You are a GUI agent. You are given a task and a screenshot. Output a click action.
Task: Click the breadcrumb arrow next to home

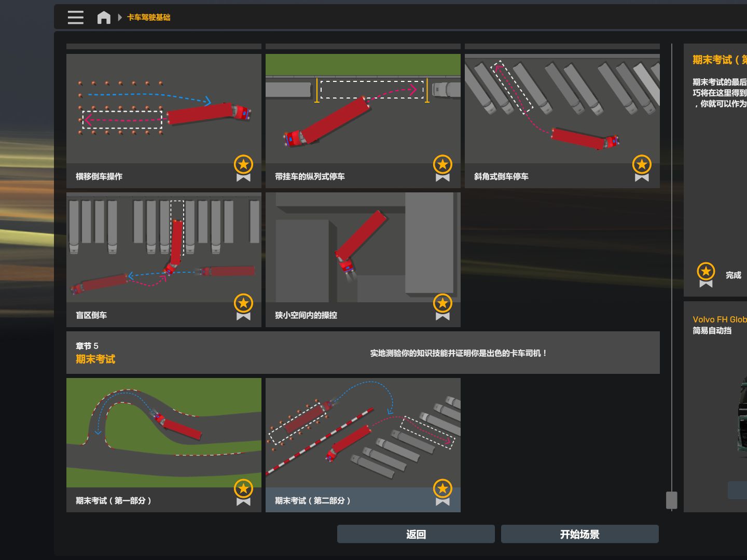120,18
